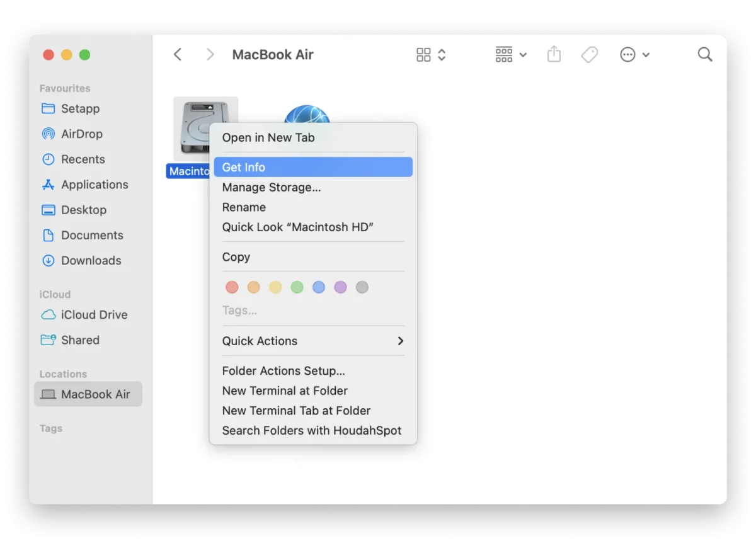Apply the purple tag color
The image size is (756, 543).
pos(340,287)
